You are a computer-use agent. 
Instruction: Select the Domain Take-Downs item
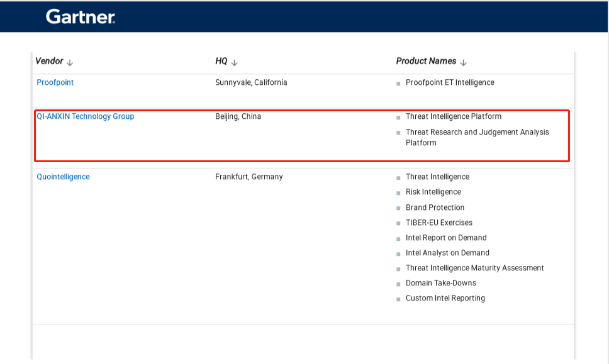[x=440, y=283]
